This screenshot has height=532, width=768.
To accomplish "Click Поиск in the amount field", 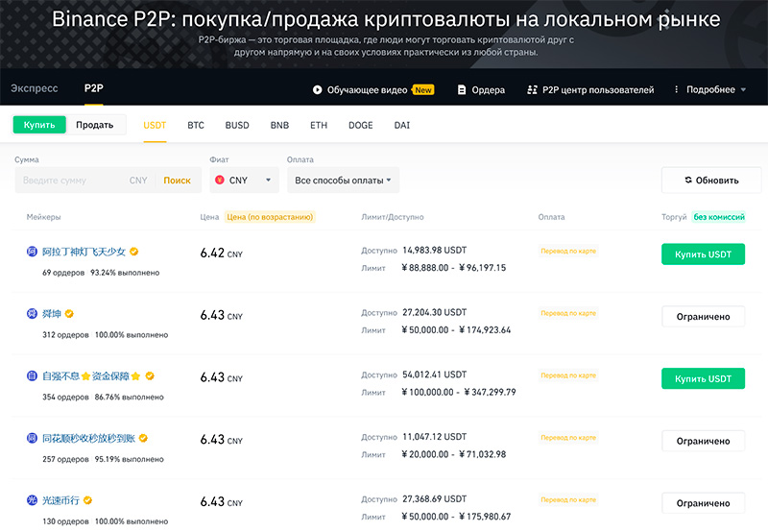I will point(177,180).
